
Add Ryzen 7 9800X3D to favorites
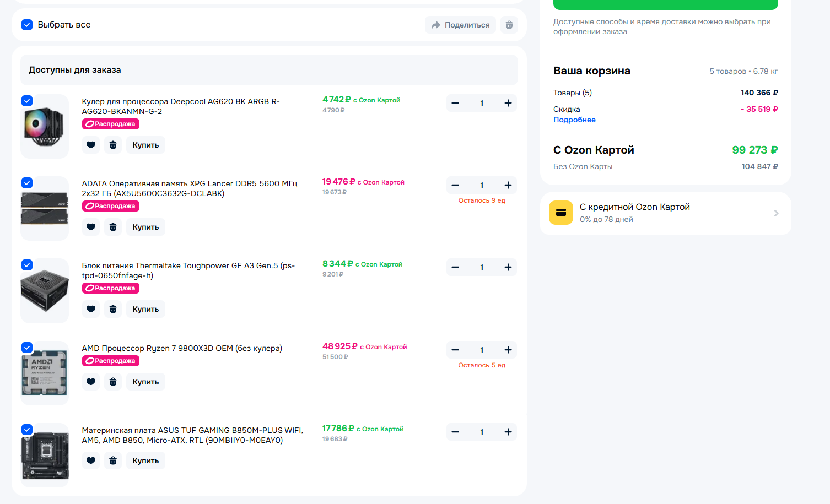pyautogui.click(x=91, y=382)
